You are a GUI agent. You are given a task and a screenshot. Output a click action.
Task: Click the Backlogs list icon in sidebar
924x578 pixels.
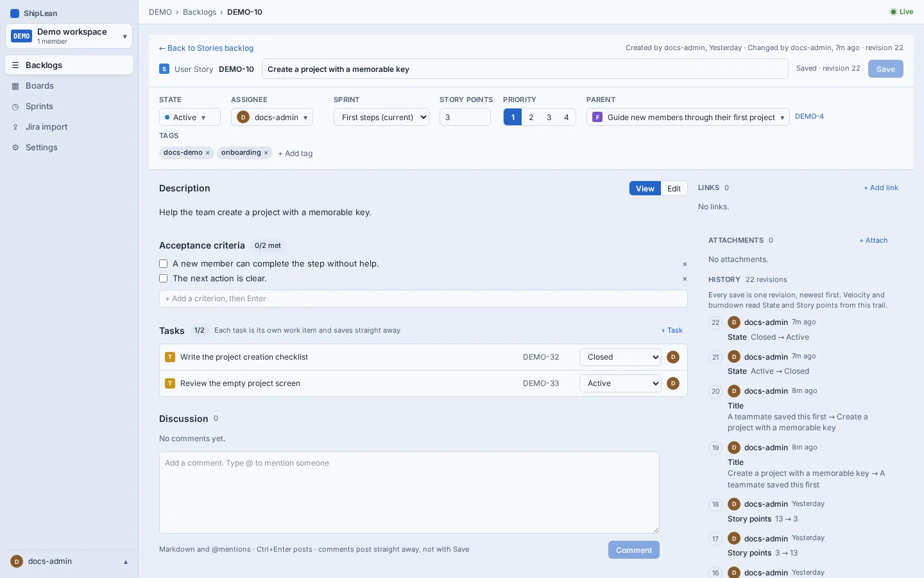coord(15,66)
